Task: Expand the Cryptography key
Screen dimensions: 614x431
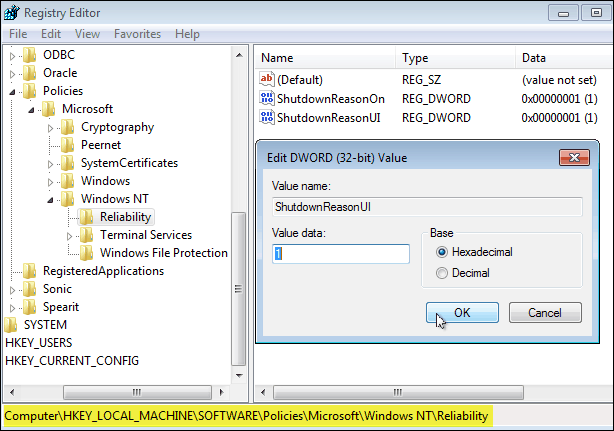Action: [50, 128]
